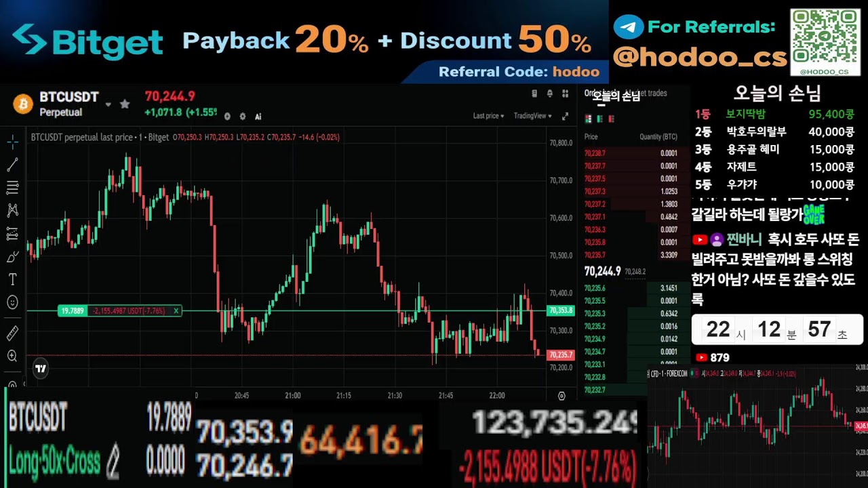Screen dimensions: 868x488
Task: Click the @hodoo_cs referral handle
Action: point(700,58)
